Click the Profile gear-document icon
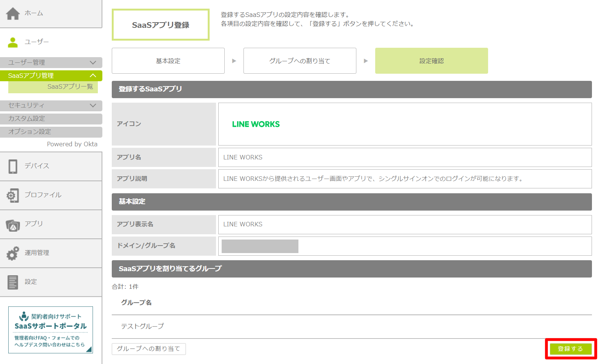This screenshot has width=604, height=364. tap(13, 196)
